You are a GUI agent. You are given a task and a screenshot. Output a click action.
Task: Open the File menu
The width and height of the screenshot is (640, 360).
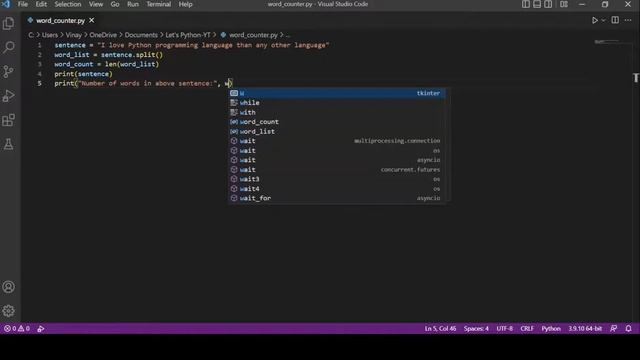(x=23, y=4)
